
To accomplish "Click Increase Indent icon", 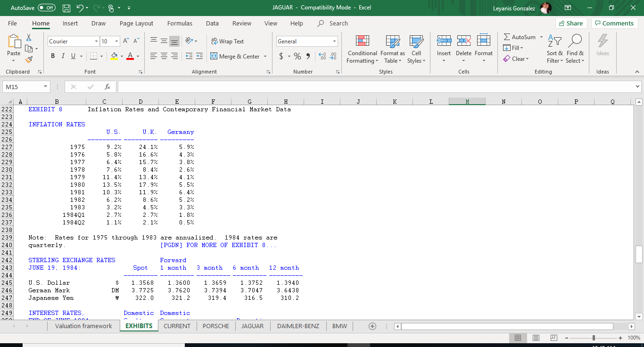I will 199,56.
